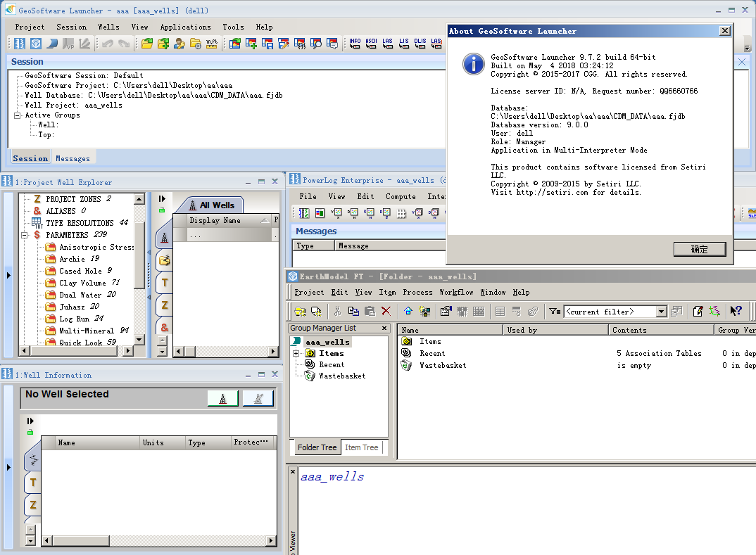Click Paste icon in EarthModel toolbar
The height and width of the screenshot is (555, 756).
(x=370, y=311)
